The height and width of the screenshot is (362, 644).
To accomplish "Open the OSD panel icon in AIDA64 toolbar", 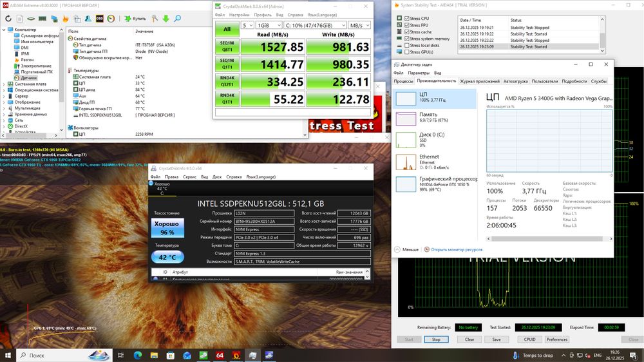I will pyautogui.click(x=99, y=19).
